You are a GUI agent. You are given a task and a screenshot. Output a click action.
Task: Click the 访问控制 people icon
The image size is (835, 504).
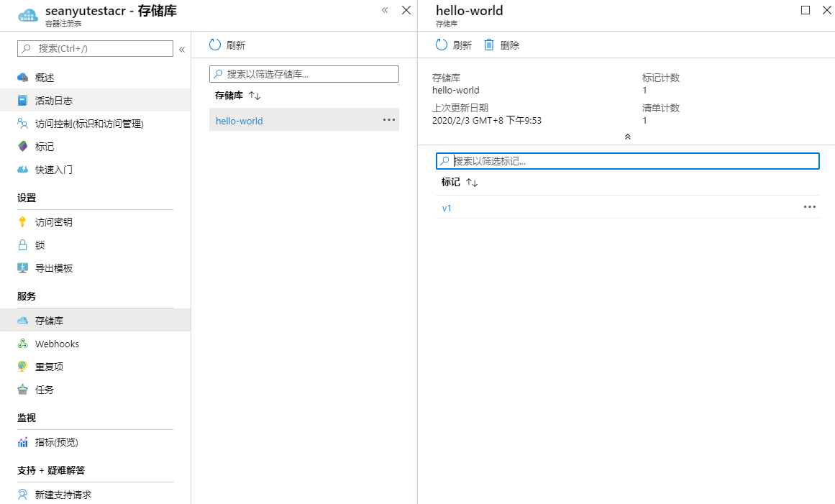(x=22, y=124)
